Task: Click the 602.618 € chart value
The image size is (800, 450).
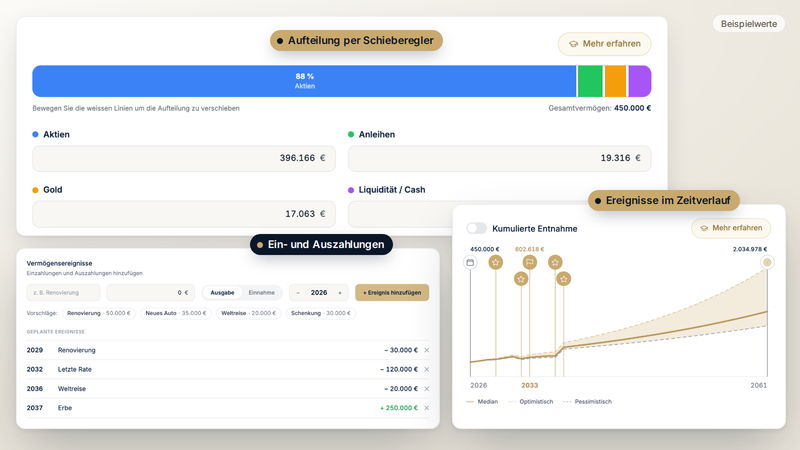Action: [530, 249]
